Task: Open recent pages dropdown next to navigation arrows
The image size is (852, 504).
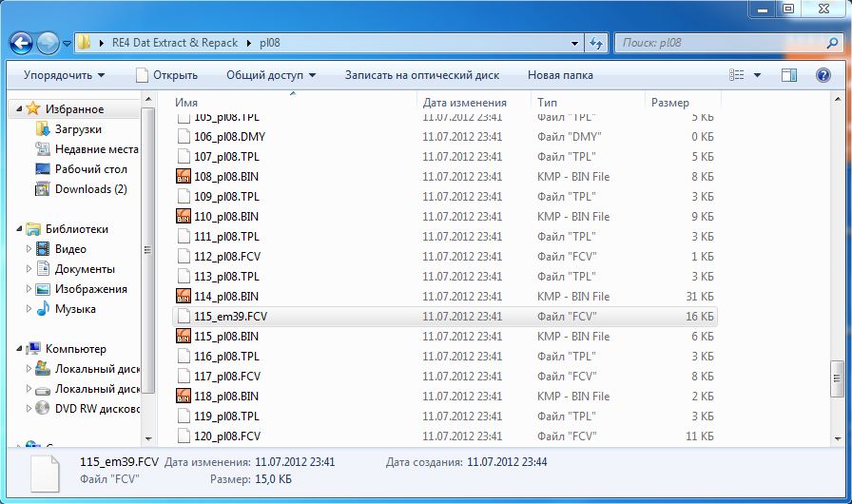Action: 68,44
